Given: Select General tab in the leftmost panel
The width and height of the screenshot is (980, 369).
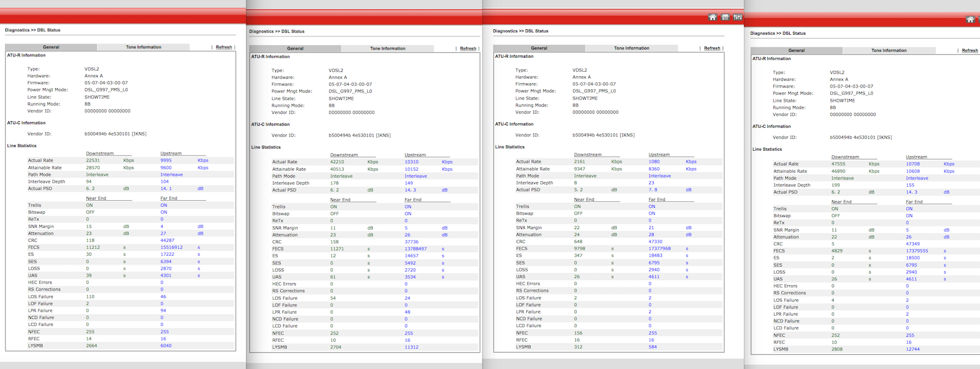Looking at the screenshot, I should (51, 47).
